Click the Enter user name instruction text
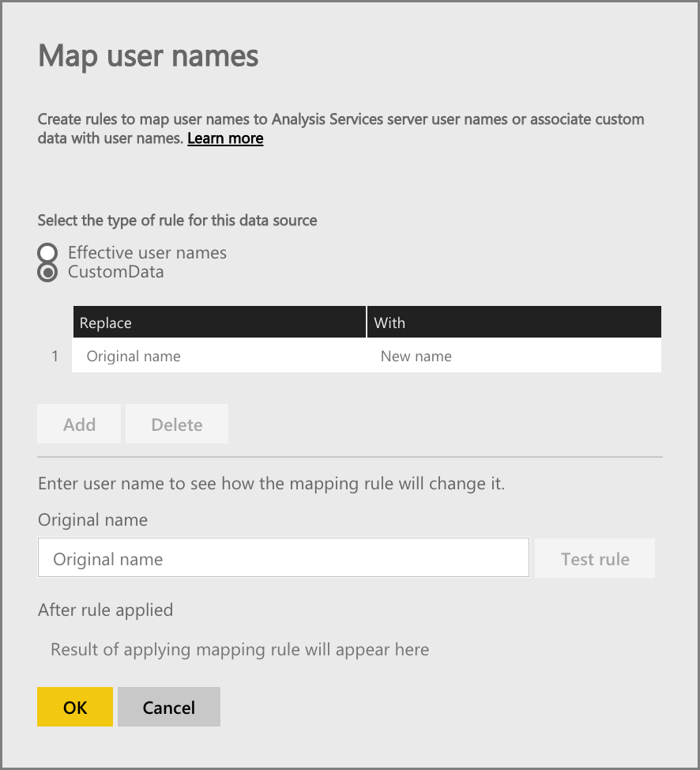Viewport: 700px width, 770px height. (272, 484)
